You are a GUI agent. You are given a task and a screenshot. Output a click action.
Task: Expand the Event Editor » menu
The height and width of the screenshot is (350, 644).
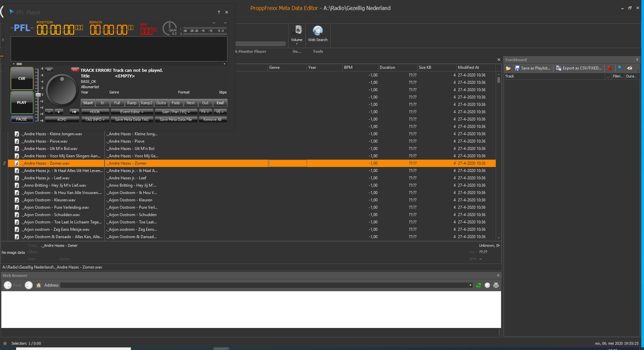point(132,112)
